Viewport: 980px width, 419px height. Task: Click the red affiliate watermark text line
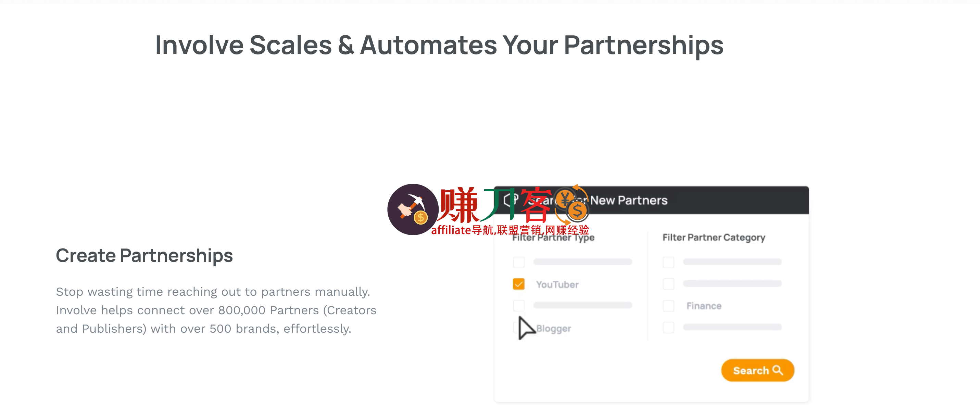click(510, 230)
